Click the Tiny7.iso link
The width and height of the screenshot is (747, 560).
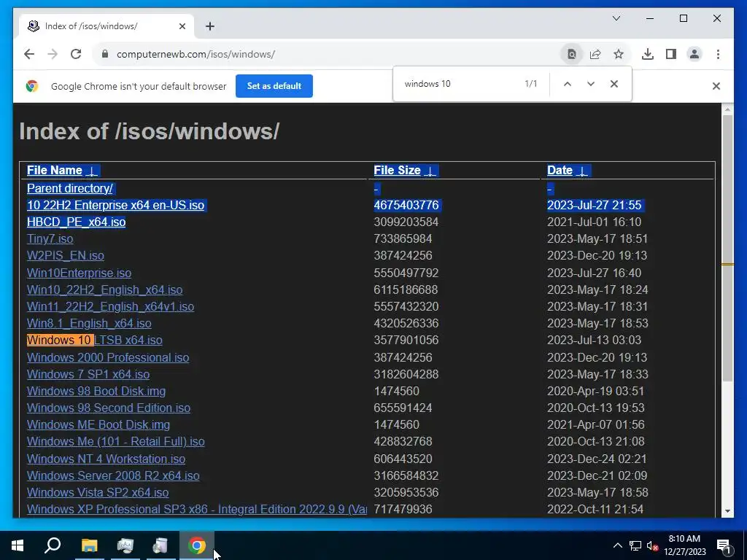pos(50,239)
